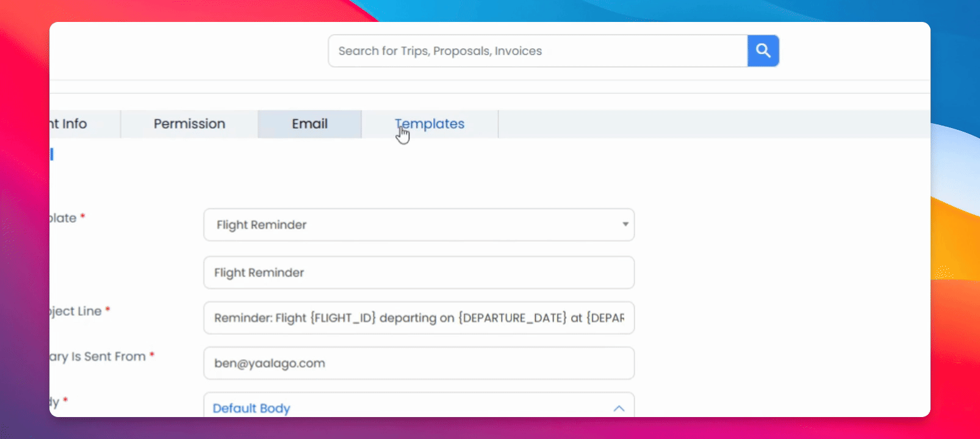Edit the ben@yaalago.com sender email field
Screen dimensions: 980x439
(x=419, y=363)
